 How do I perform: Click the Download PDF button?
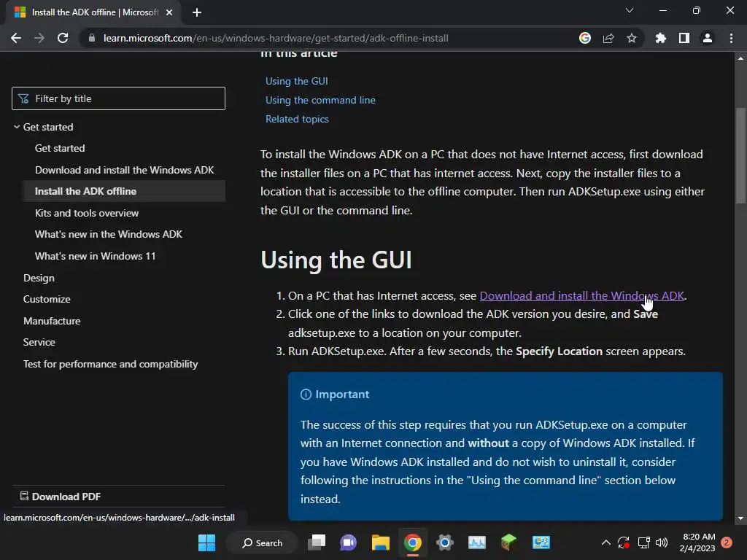pos(61,497)
